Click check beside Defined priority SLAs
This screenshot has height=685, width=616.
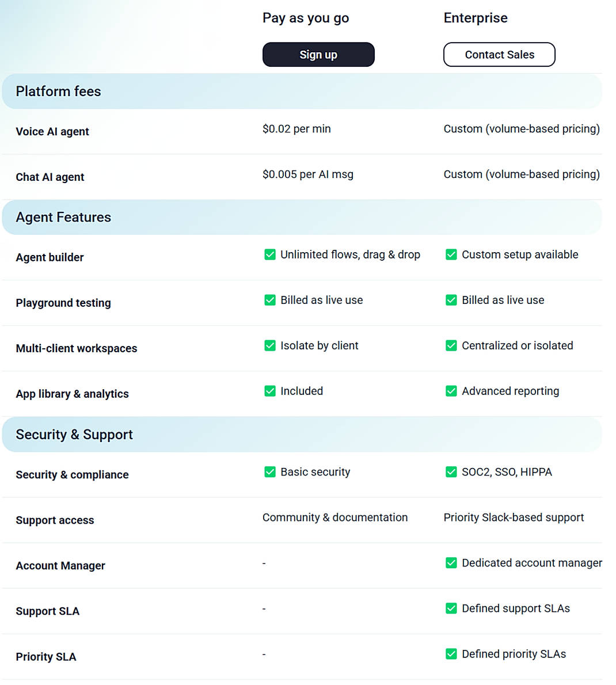click(x=451, y=653)
